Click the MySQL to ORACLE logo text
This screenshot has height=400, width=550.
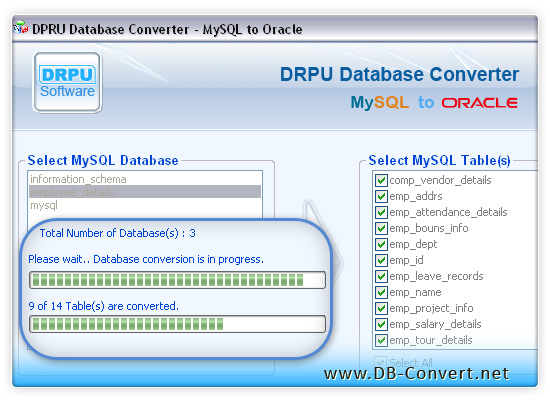coord(434,102)
